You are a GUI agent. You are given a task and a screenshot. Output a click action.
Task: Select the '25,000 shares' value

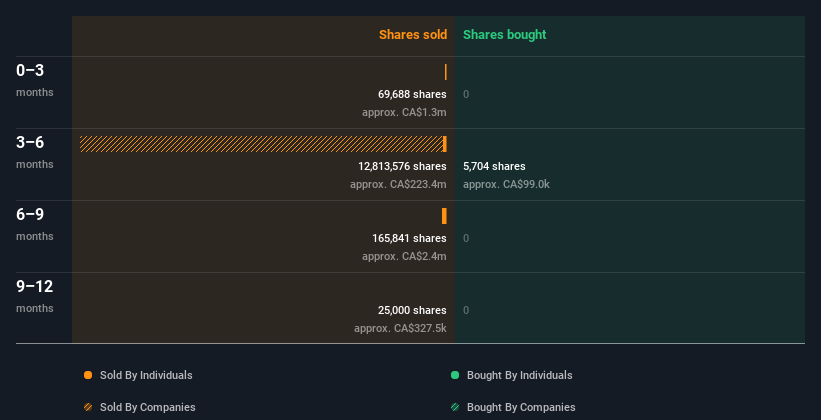[412, 310]
